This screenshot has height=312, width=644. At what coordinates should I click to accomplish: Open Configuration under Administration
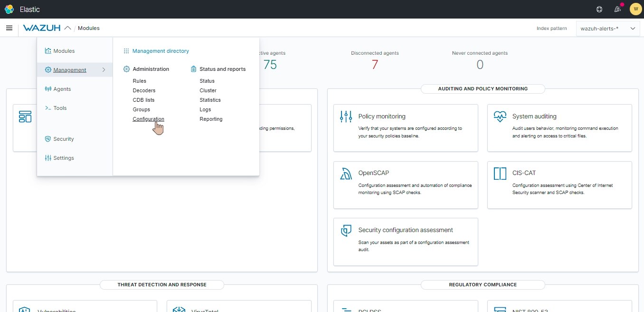pos(149,119)
